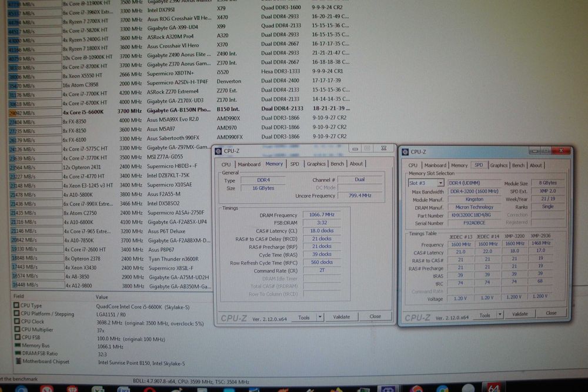Image resolution: width=588 pixels, height=392 pixels.
Task: Open About tab in left CPU-Z window
Action: pyautogui.click(x=356, y=164)
